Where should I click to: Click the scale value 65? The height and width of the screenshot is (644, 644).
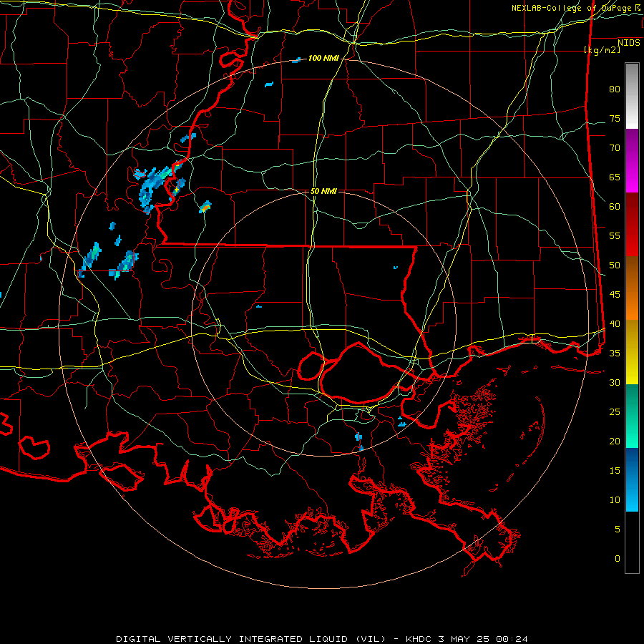(x=615, y=177)
